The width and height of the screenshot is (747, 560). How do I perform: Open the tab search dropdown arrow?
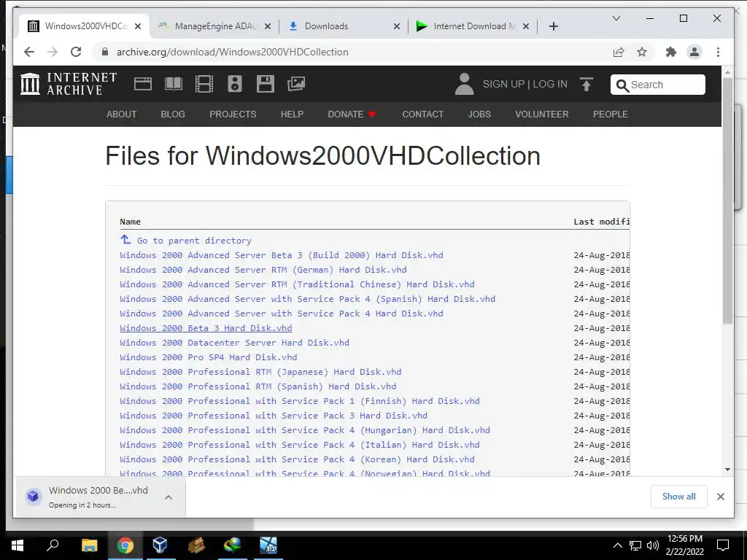616,18
